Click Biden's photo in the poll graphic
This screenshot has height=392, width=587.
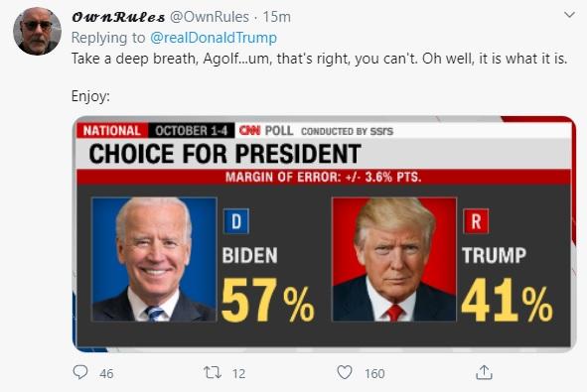[154, 259]
